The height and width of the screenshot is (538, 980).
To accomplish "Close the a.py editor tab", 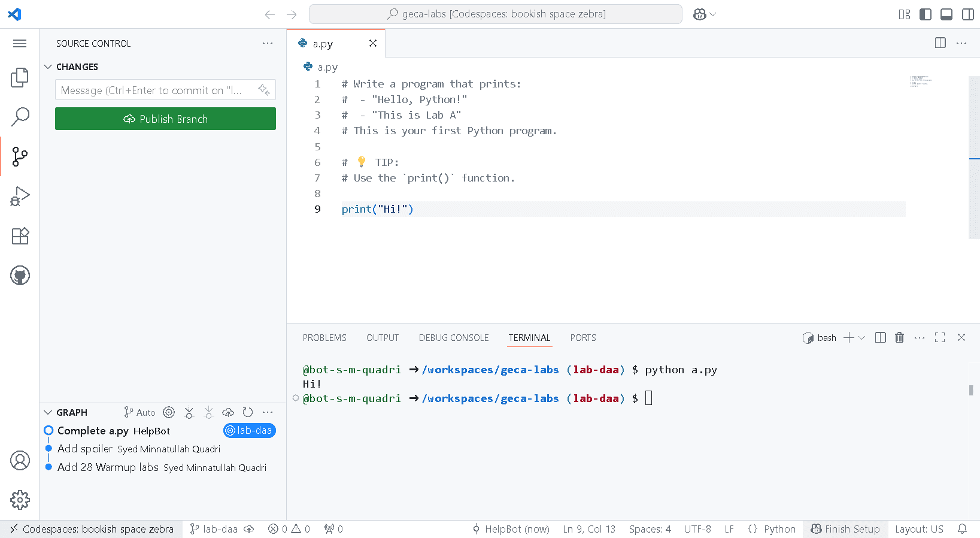I will 373,43.
